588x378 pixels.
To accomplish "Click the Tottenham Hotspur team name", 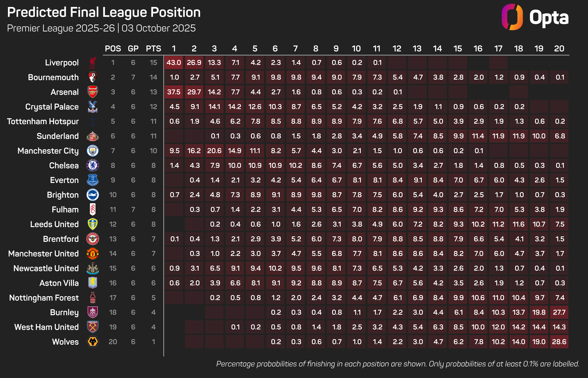I will point(43,121).
